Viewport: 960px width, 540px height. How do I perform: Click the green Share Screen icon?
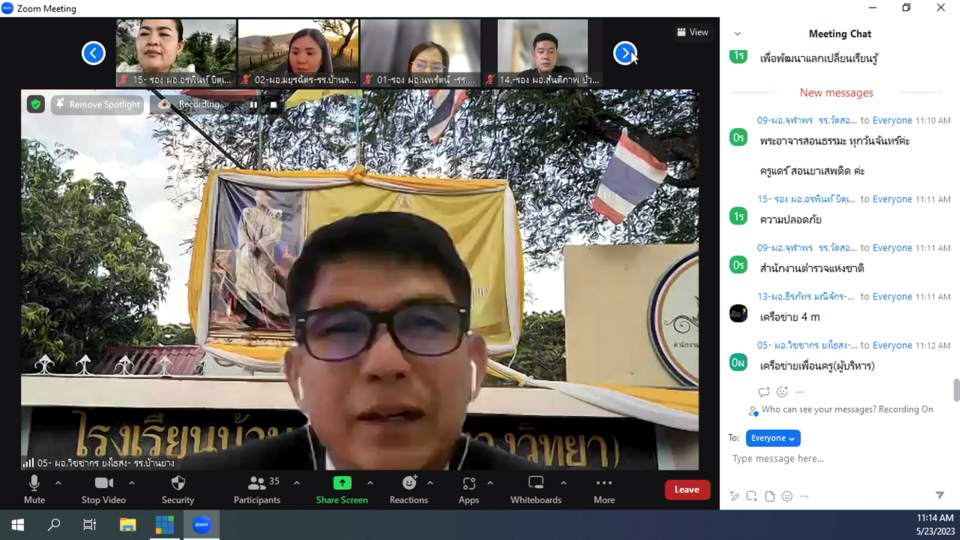click(x=342, y=483)
